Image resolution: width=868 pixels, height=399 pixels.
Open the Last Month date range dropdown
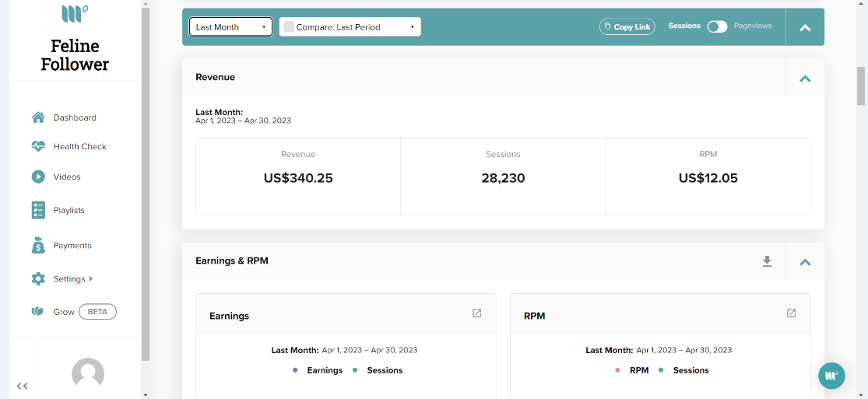[231, 26]
